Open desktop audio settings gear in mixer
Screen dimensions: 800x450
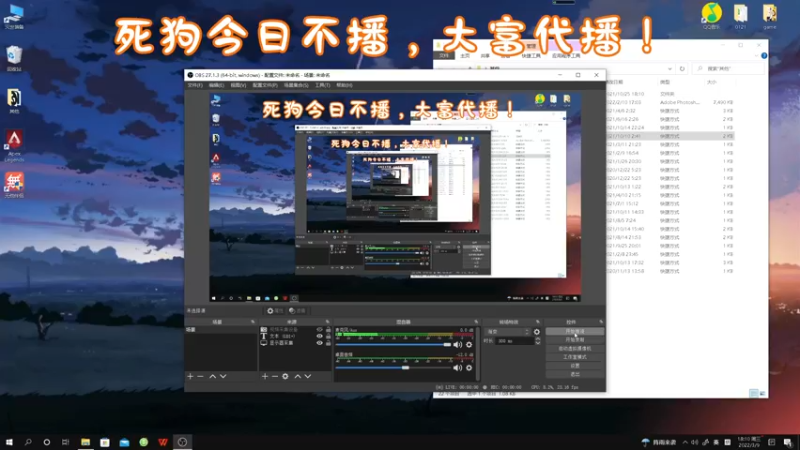click(x=469, y=368)
